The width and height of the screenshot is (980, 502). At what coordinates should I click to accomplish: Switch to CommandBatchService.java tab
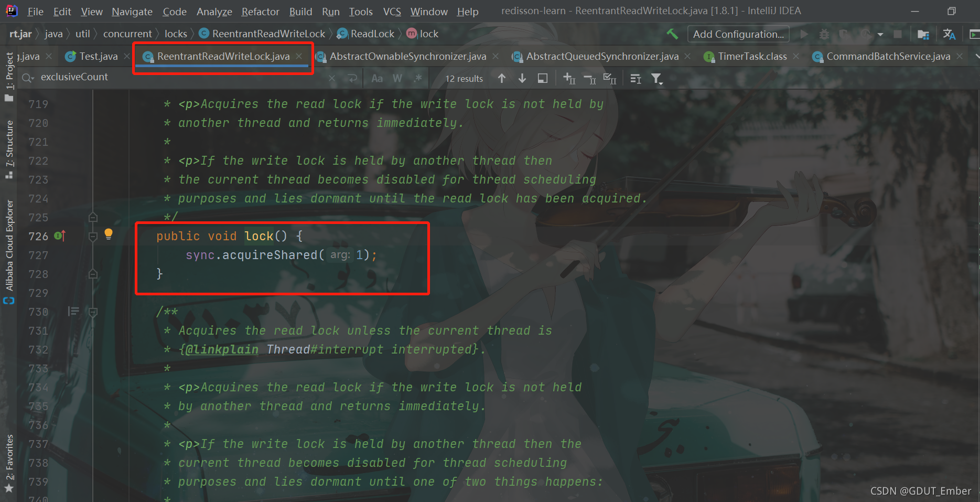click(888, 56)
